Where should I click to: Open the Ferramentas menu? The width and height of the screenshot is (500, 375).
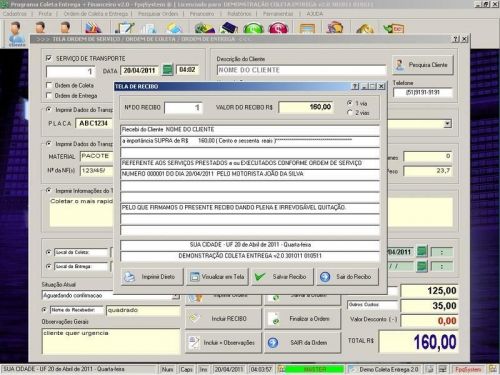[x=278, y=14]
